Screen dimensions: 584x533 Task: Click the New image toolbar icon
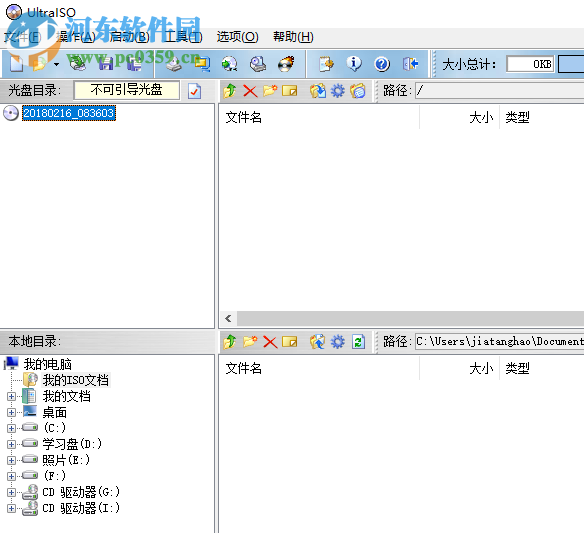[16, 64]
